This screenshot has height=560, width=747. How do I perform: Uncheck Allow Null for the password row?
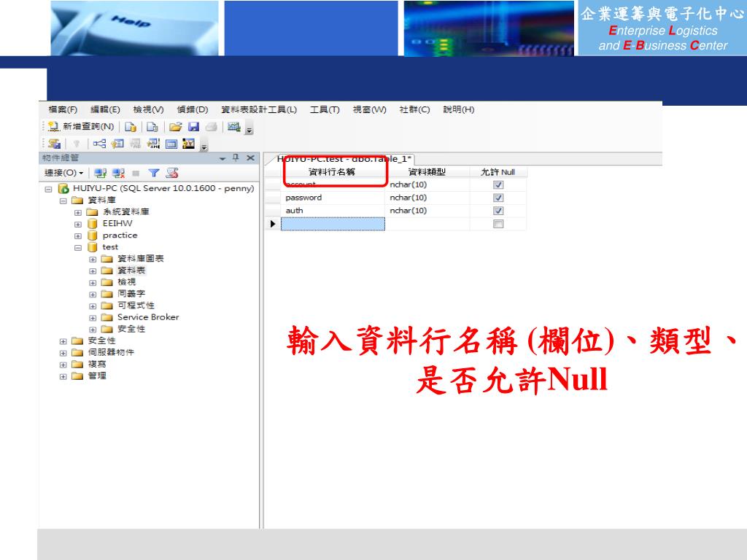(498, 198)
